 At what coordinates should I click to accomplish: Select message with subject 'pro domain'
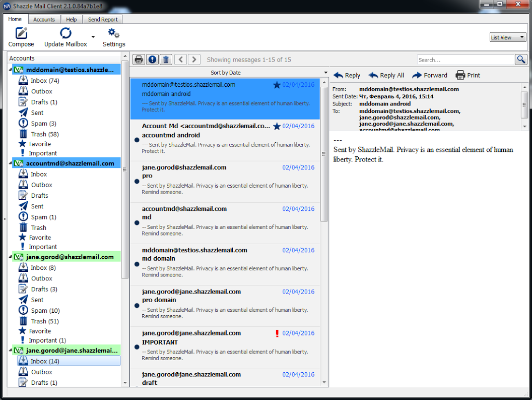point(225,306)
